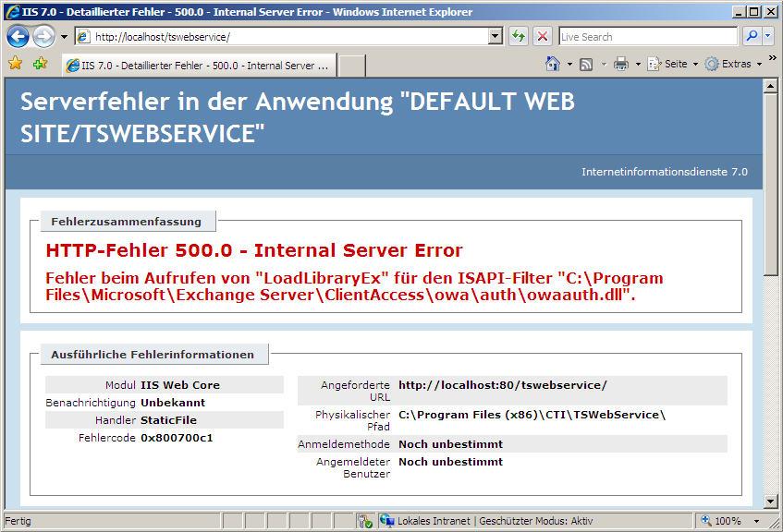Open search provider options dropdown

tap(768, 37)
